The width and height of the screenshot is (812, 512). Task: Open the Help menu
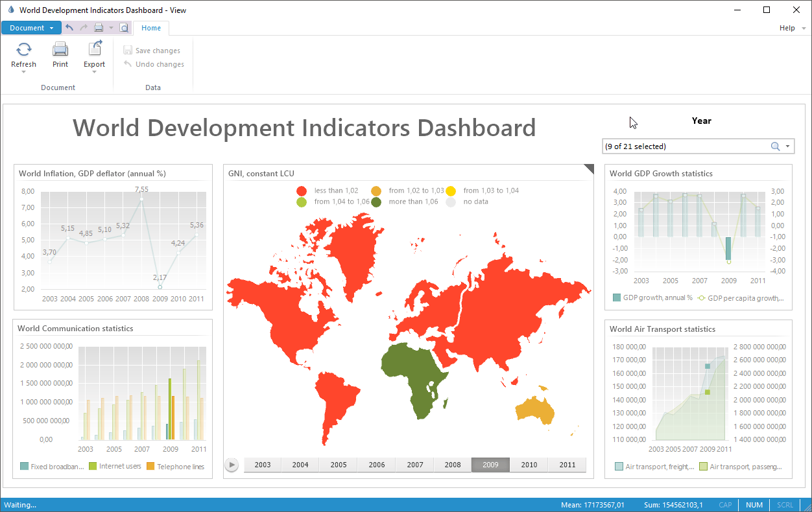(x=787, y=28)
